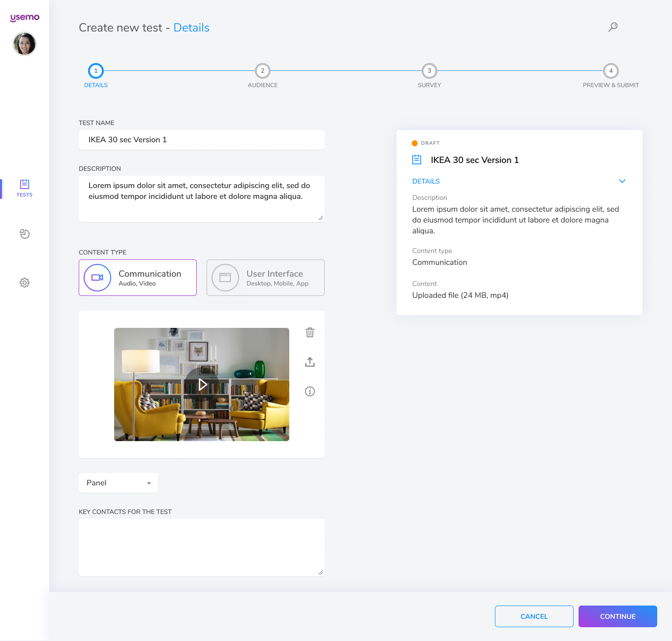Image resolution: width=672 pixels, height=641 pixels.
Task: Click the DRAFT status label
Action: 430,143
